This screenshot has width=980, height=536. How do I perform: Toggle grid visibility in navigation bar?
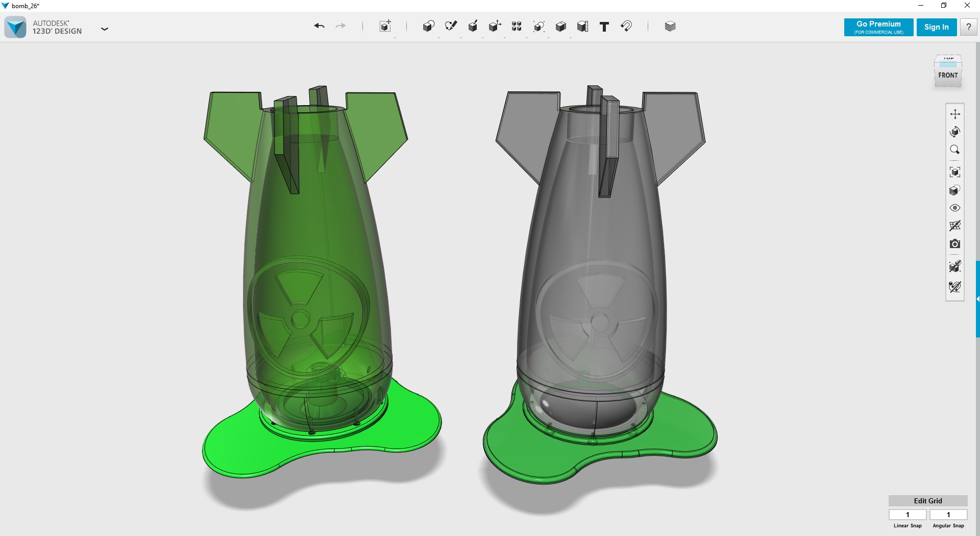point(955,226)
